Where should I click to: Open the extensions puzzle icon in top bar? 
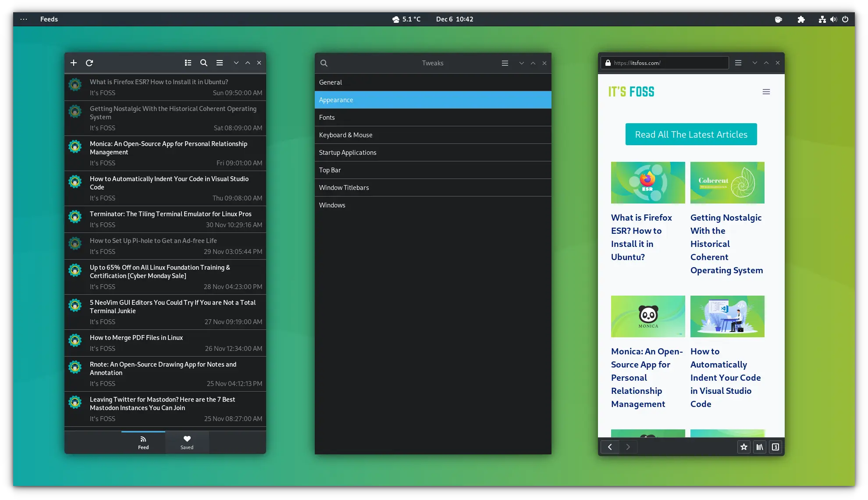tap(801, 19)
